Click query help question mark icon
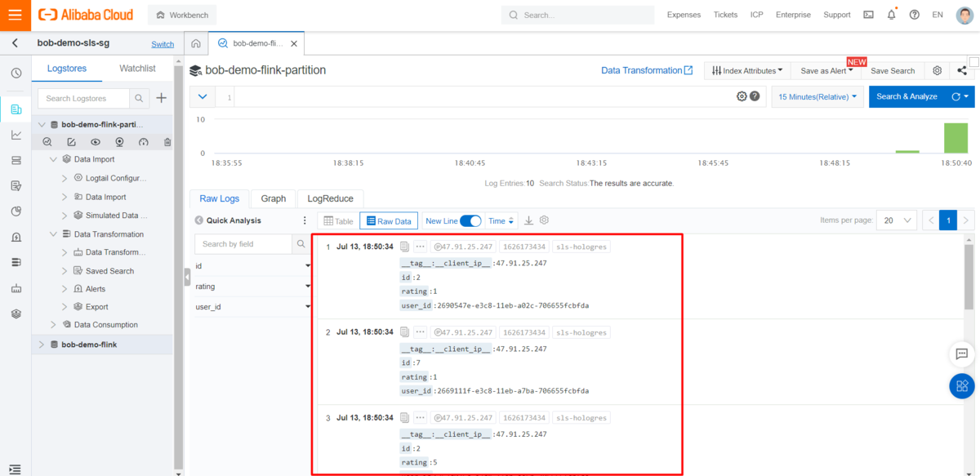Screen dimensions: 980x476 (x=755, y=96)
